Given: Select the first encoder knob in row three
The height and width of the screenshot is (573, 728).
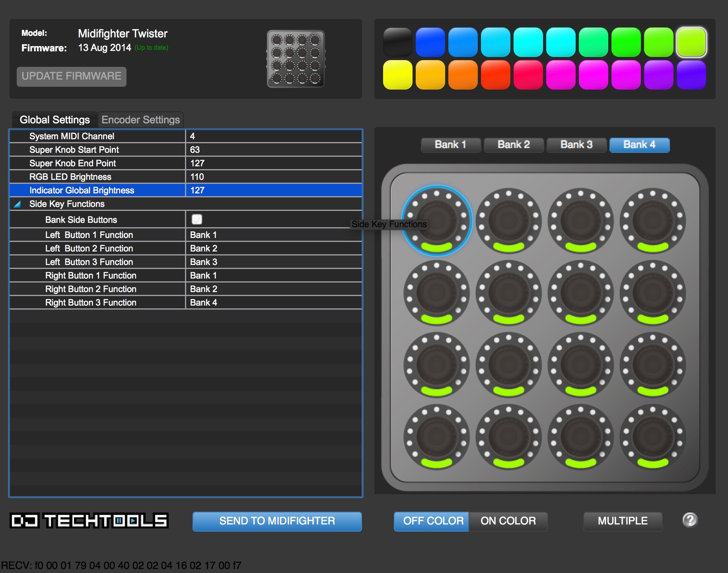Looking at the screenshot, I should pyautogui.click(x=437, y=365).
